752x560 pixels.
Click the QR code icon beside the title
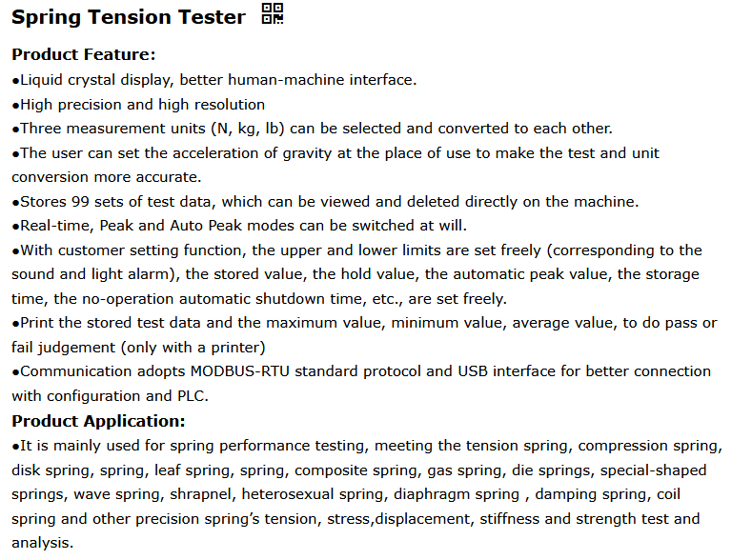(x=272, y=14)
